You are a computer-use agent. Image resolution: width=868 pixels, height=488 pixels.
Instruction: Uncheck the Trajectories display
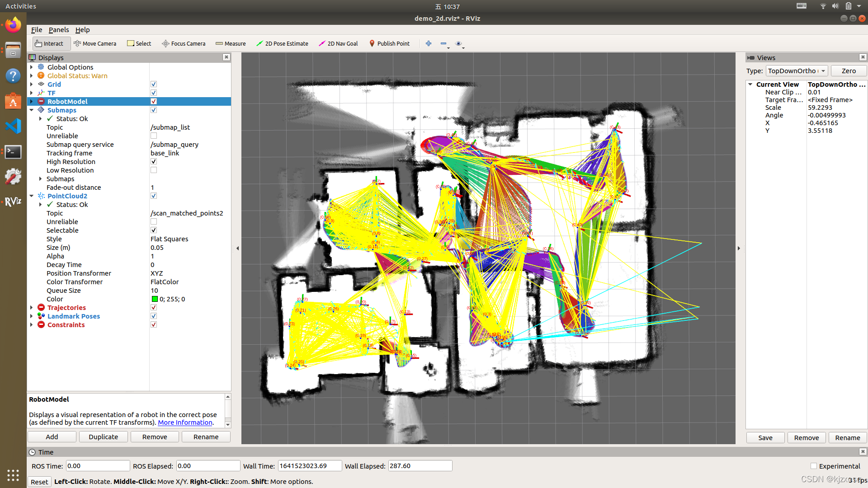(x=154, y=308)
